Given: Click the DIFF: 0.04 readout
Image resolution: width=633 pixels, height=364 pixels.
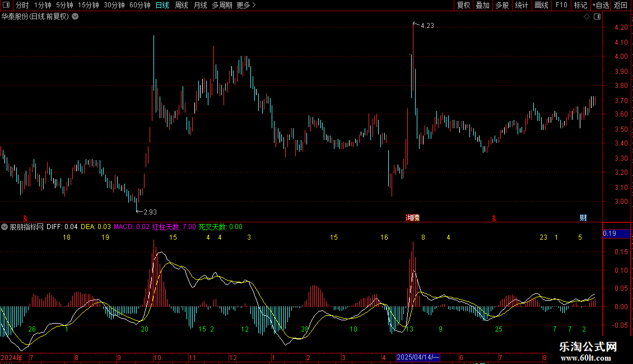Looking at the screenshot, I should pos(62,227).
